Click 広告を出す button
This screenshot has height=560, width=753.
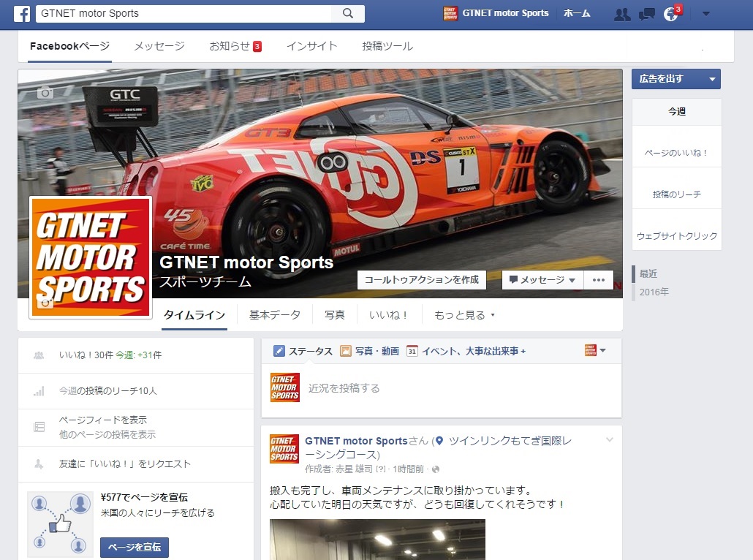(x=667, y=79)
